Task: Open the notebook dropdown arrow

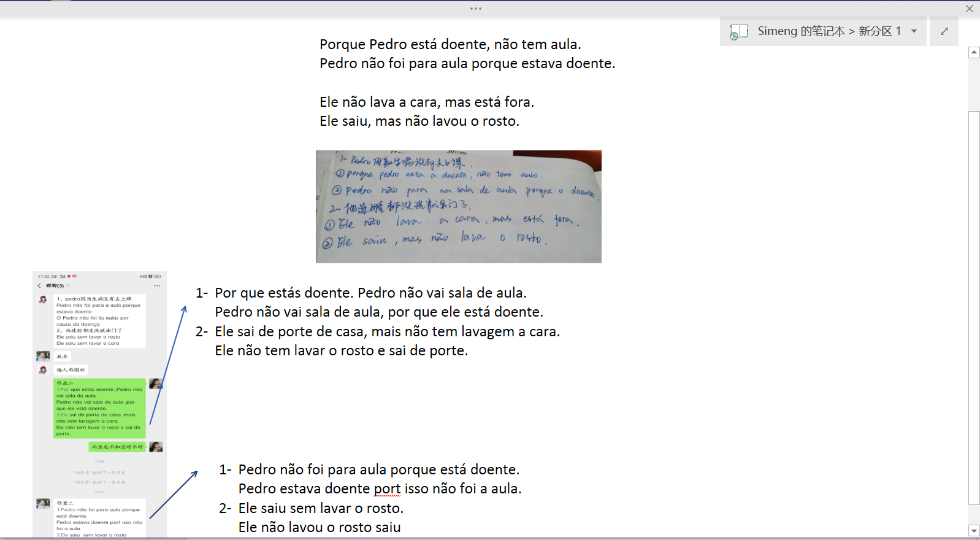Action: (914, 31)
